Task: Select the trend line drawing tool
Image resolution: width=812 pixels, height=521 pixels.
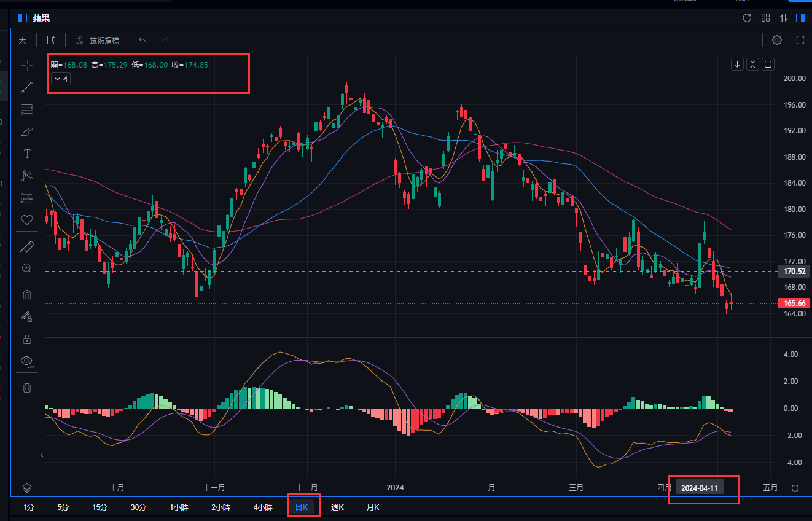Action: tap(27, 87)
